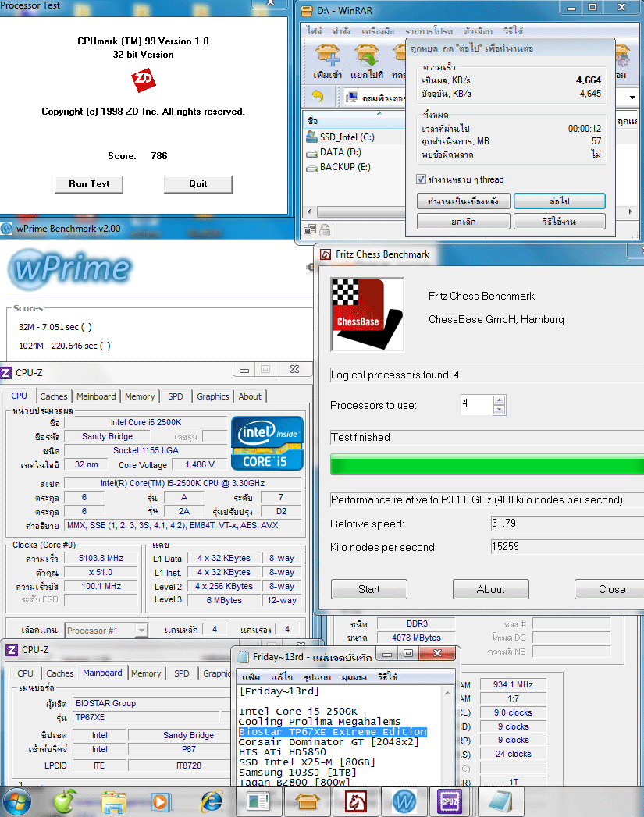Screen dimensions: 644x817
Task: Select SSD_Intel (C:) drive
Action: point(340,137)
